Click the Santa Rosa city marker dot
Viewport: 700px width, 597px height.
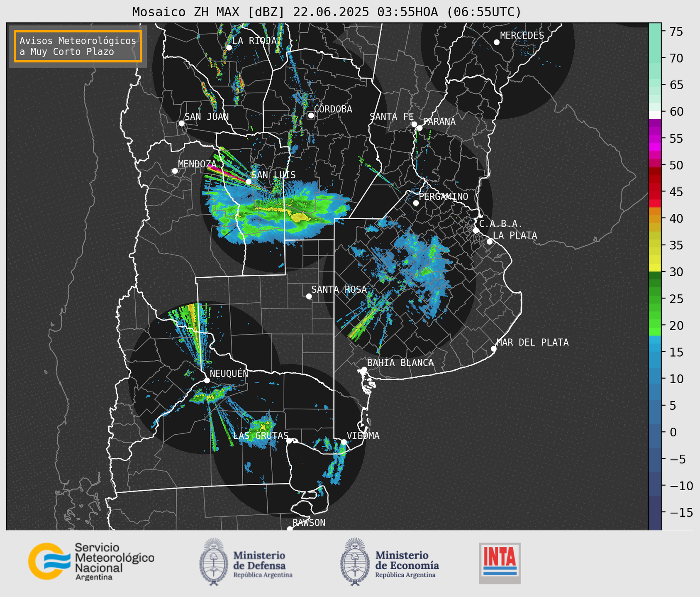pos(309,296)
